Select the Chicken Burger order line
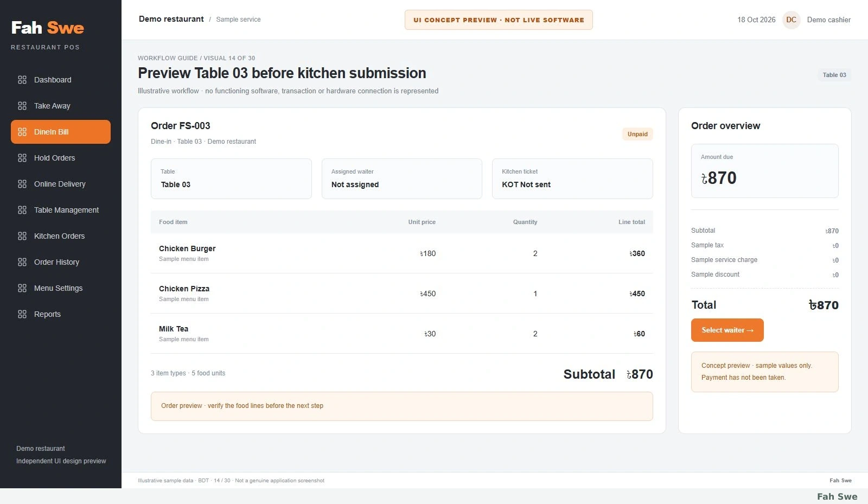Image resolution: width=868 pixels, height=504 pixels. [x=402, y=253]
